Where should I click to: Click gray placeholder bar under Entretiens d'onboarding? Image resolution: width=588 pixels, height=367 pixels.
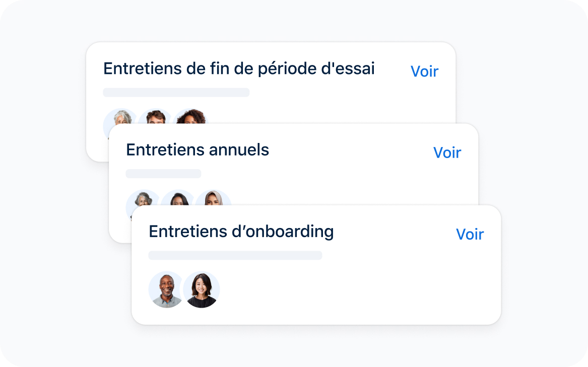tap(235, 255)
